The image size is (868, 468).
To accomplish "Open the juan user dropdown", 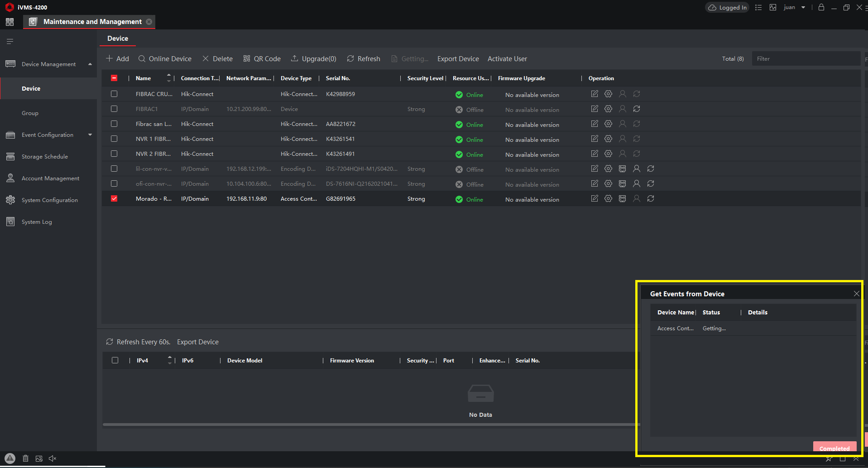I will (803, 7).
